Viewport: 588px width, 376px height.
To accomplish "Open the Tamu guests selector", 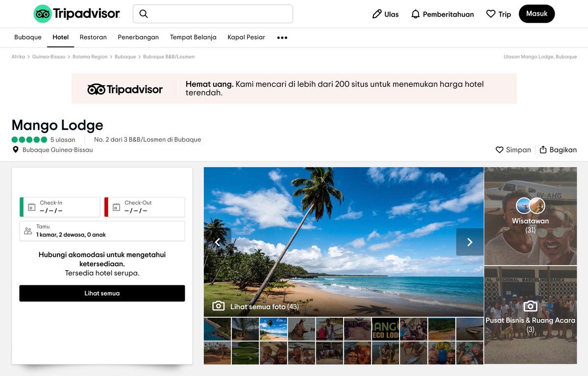I will click(x=102, y=231).
